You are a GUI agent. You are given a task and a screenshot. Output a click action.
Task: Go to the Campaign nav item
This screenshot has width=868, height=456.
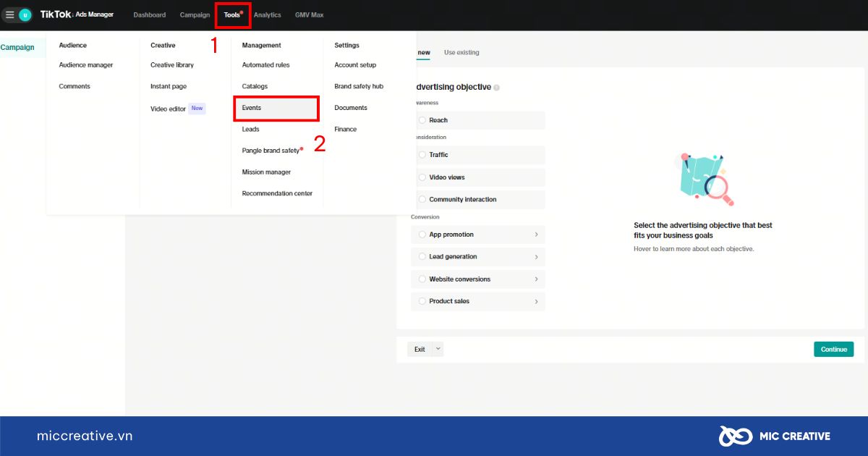(x=195, y=14)
